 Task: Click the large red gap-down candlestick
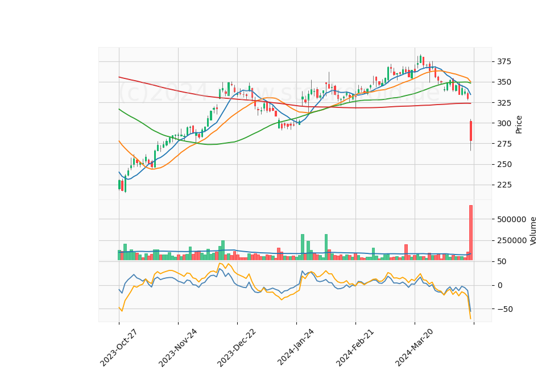tap(471, 131)
